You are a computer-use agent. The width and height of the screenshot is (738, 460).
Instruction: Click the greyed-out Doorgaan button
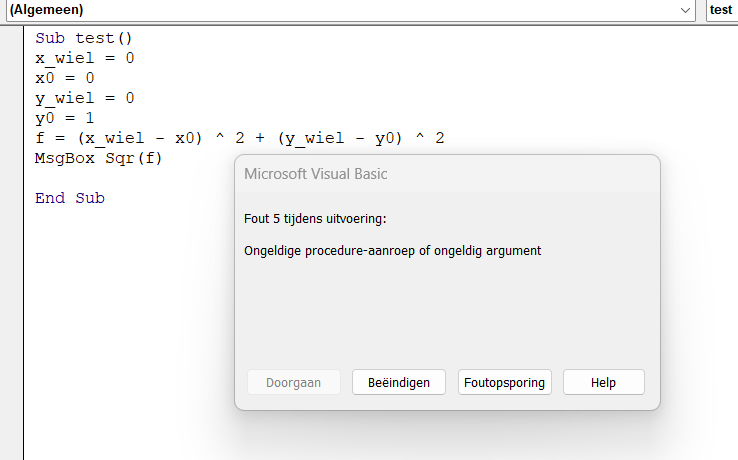[x=293, y=382]
